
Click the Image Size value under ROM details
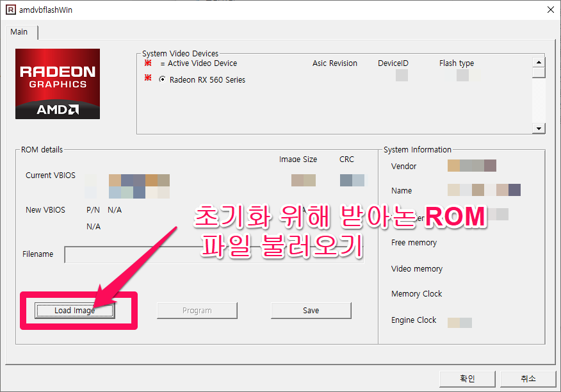[303, 180]
